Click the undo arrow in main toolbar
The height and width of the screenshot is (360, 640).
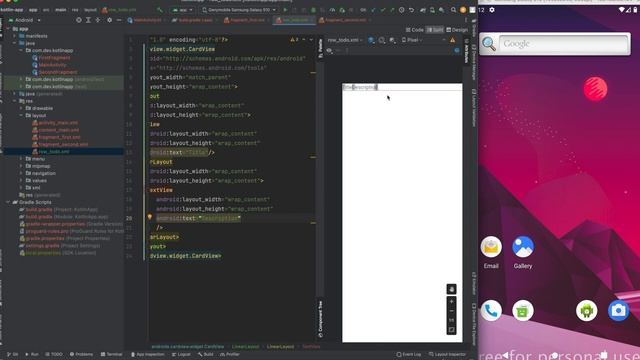(411, 10)
